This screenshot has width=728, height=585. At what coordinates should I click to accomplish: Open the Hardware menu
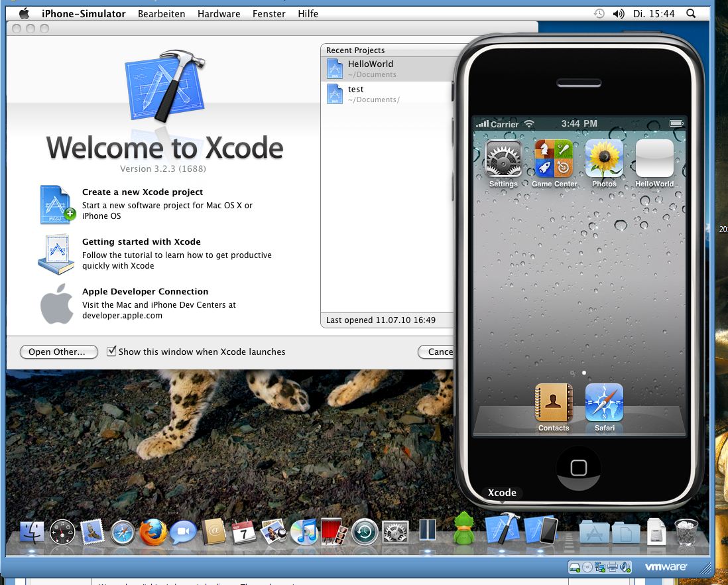point(219,13)
